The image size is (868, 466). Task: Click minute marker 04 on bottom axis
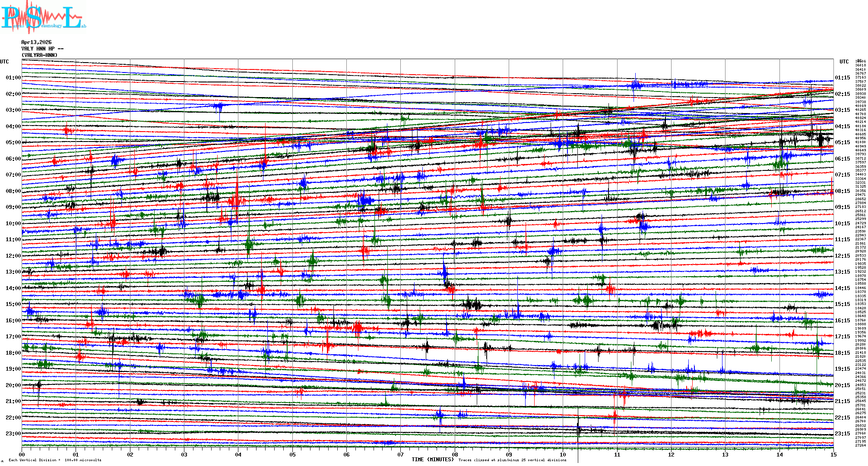pyautogui.click(x=238, y=454)
